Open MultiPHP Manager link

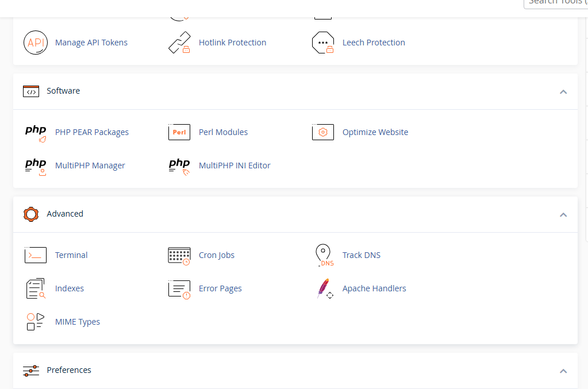(x=90, y=165)
